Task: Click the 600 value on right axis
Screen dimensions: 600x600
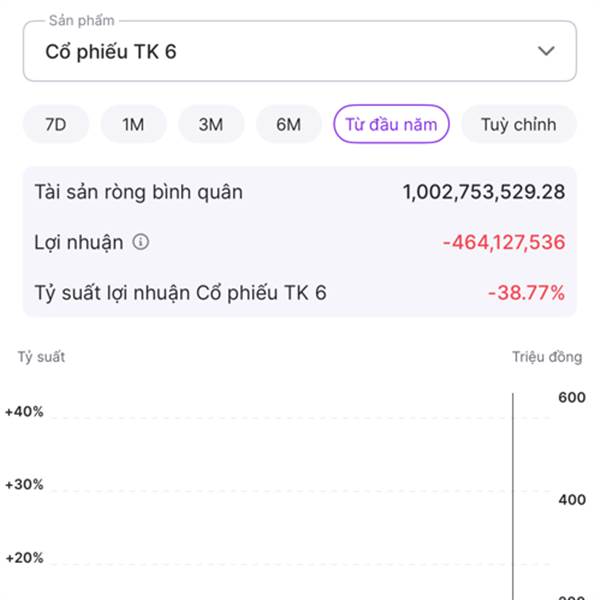Action: [571, 398]
